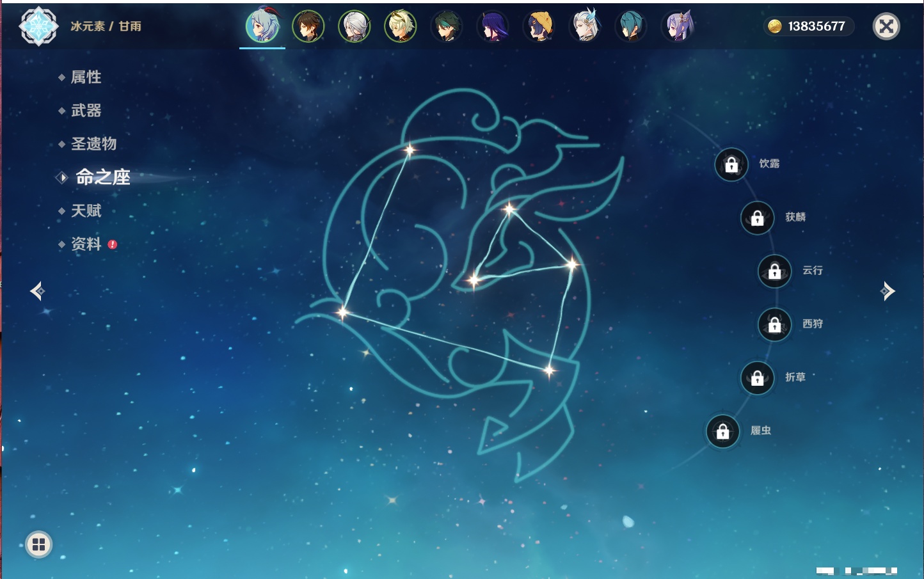Go to previous character with left arrow
This screenshot has height=579, width=924.
click(x=37, y=291)
